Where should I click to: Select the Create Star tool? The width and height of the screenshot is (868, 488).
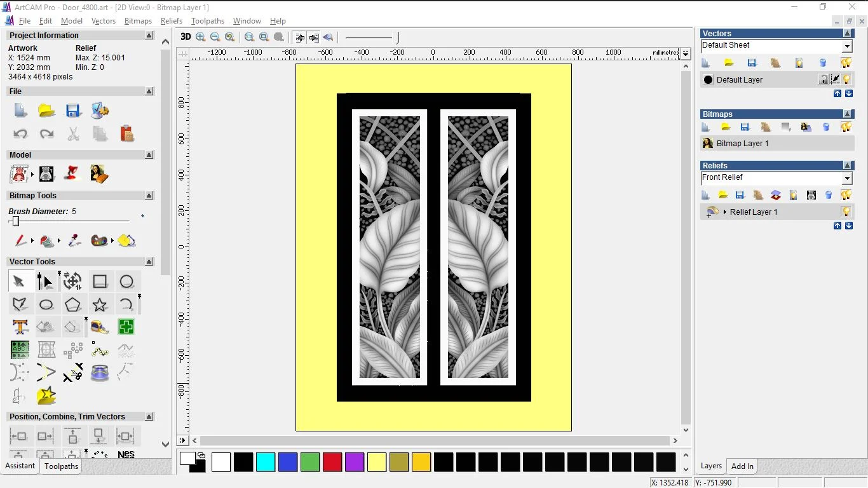click(100, 304)
